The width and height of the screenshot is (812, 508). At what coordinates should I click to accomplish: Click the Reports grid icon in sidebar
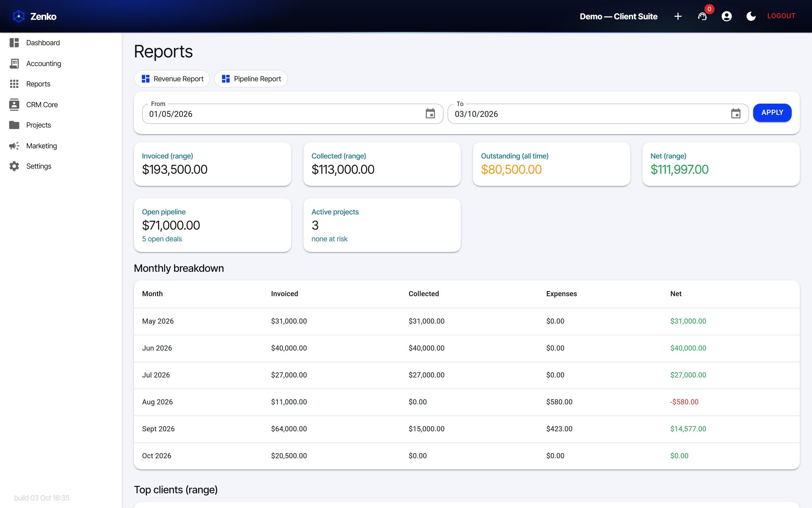tap(14, 84)
